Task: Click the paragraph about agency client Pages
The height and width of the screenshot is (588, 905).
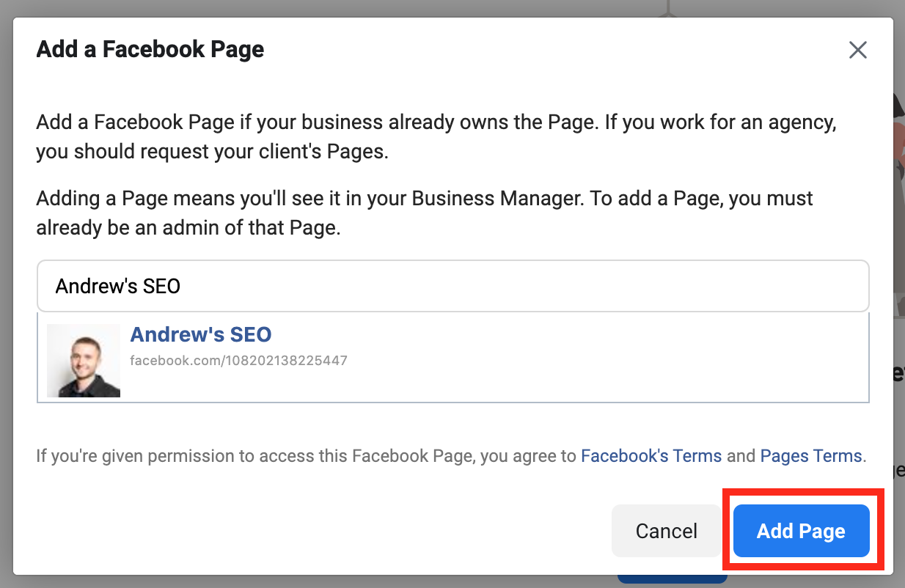Action: (437, 137)
